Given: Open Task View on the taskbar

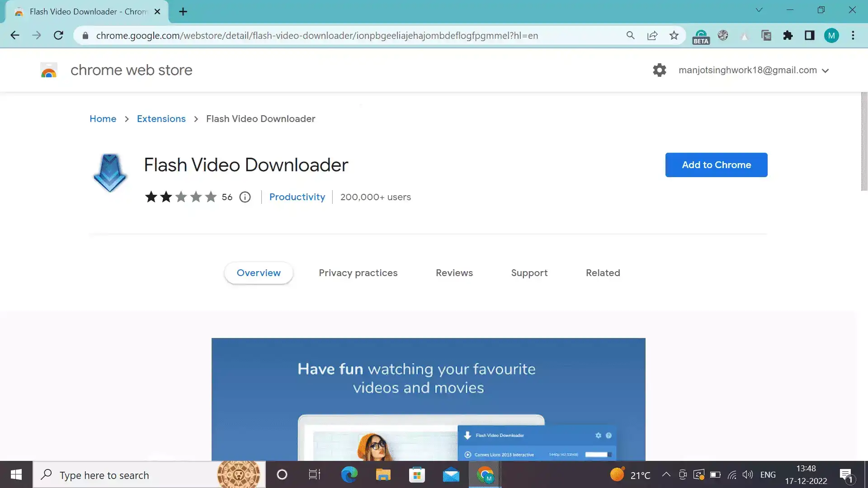Looking at the screenshot, I should [315, 474].
